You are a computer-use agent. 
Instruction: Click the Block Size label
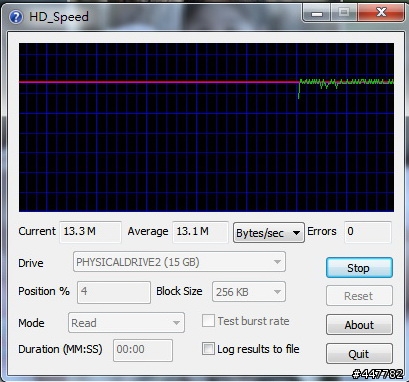179,291
